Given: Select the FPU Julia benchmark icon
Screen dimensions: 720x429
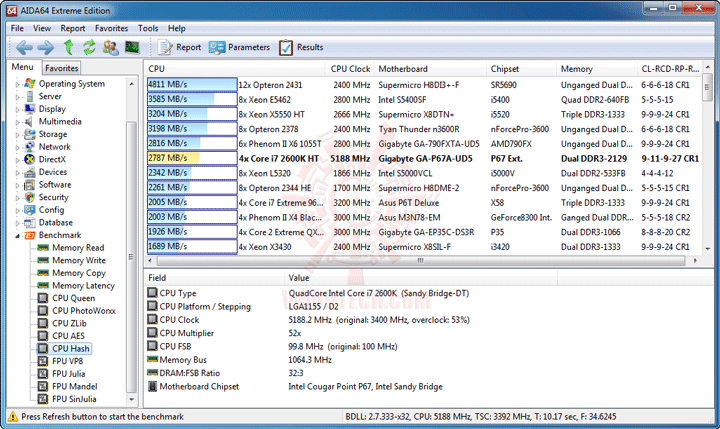Looking at the screenshot, I should click(x=43, y=374).
